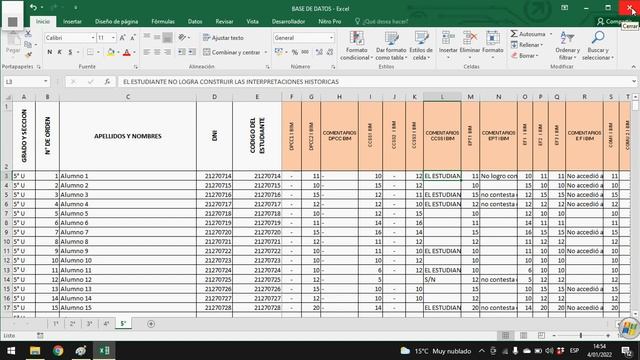Click Autosuma
The image size is (640, 360).
tap(529, 34)
